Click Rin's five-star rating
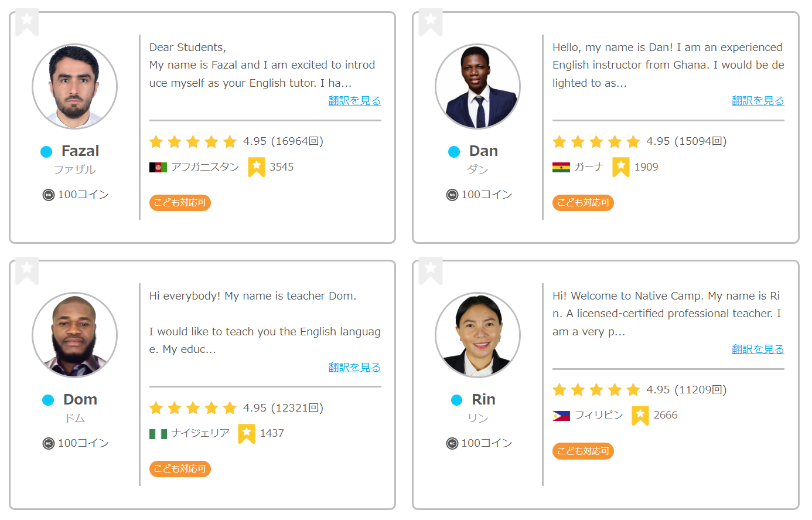This screenshot has width=812, height=520. (x=596, y=390)
